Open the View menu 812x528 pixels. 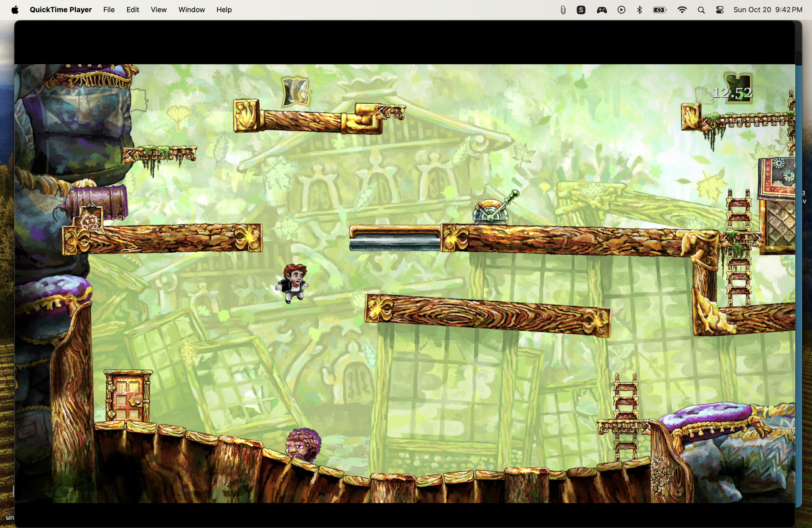[x=159, y=10]
